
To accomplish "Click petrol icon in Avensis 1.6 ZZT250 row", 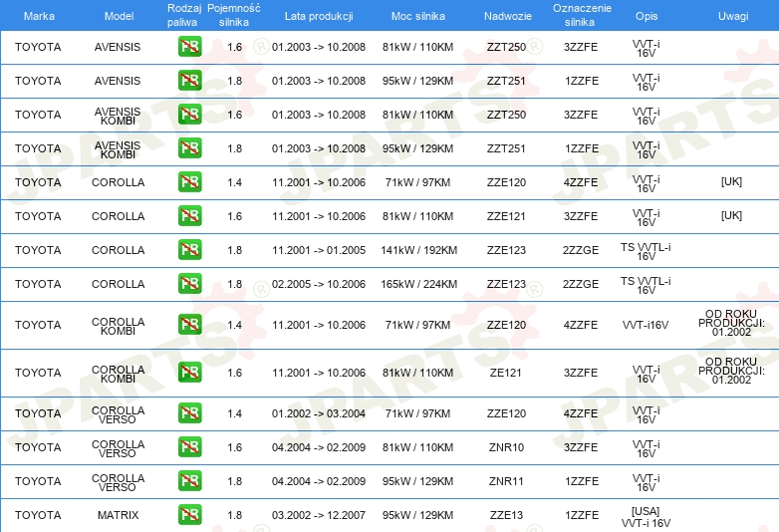I will point(190,47).
